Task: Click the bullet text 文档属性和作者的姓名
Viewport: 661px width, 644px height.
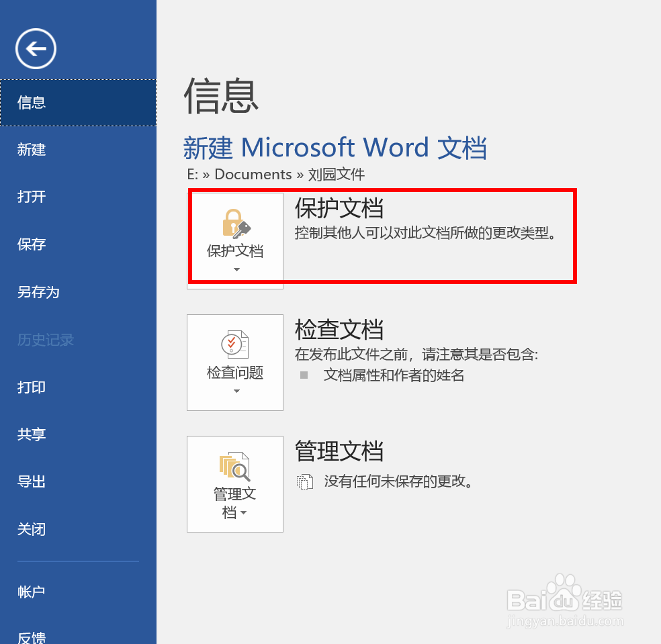Action: coord(394,375)
